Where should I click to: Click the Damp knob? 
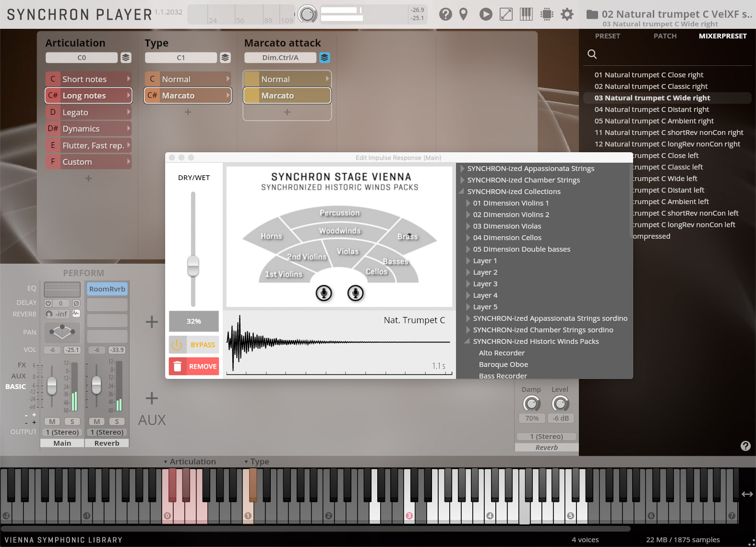pos(531,403)
